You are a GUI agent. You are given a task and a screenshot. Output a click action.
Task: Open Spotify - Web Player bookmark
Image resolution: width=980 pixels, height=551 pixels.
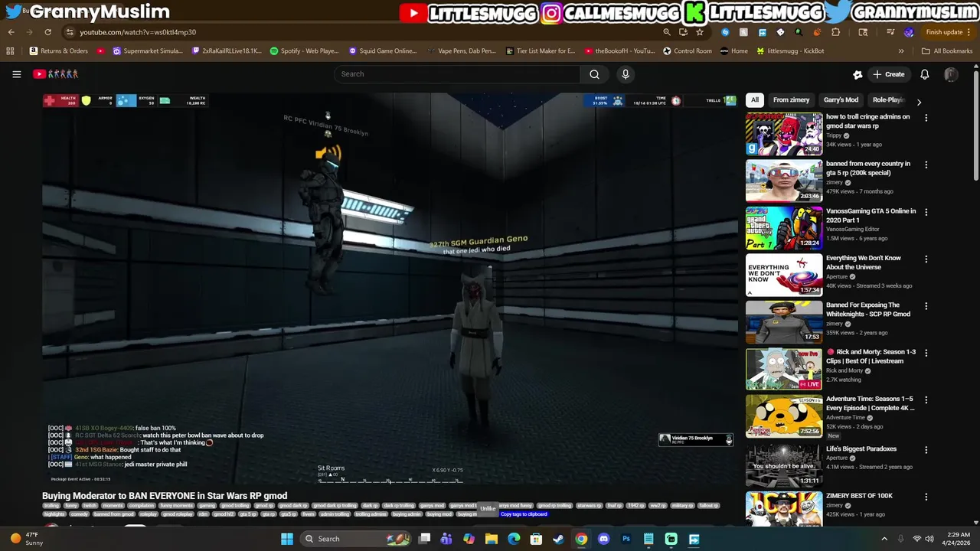(304, 51)
